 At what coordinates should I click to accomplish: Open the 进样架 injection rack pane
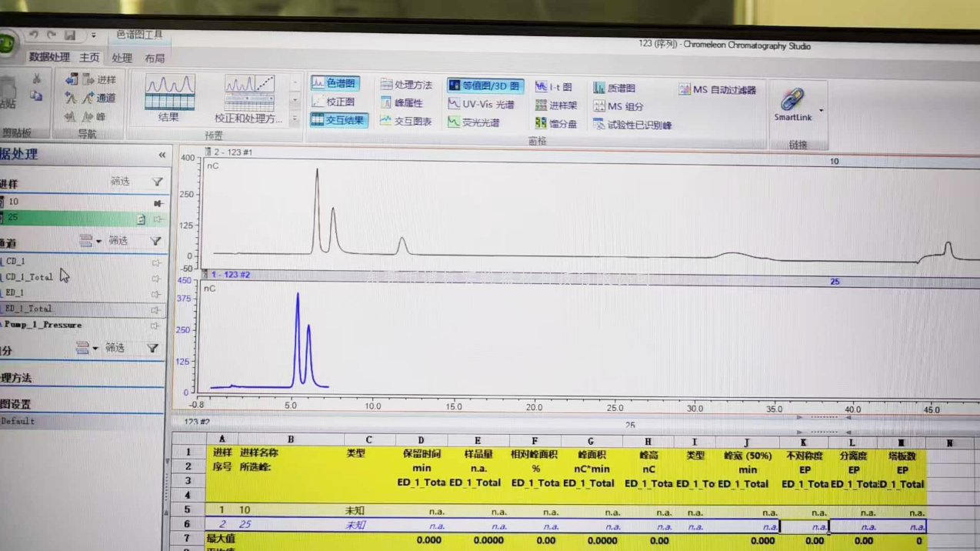click(x=556, y=105)
